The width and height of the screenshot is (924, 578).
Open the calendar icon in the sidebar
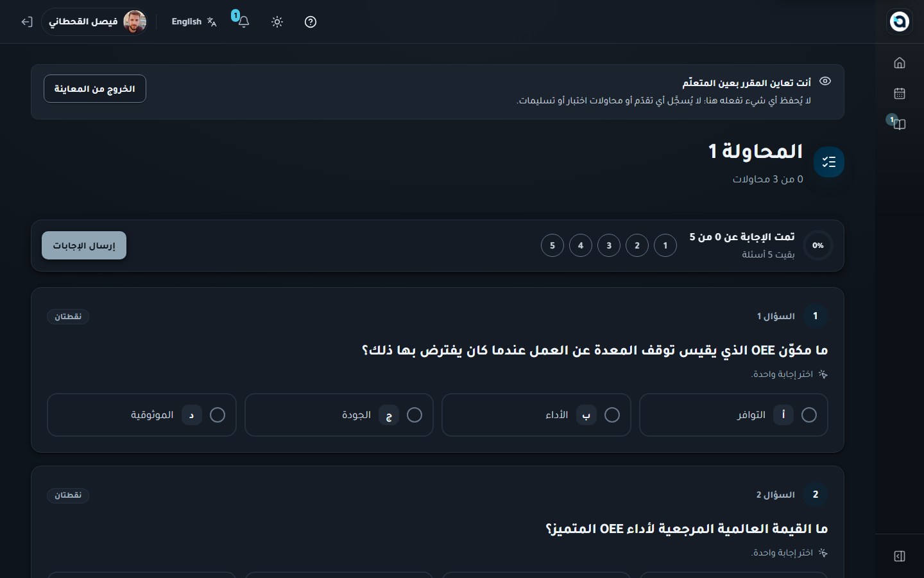pos(900,94)
